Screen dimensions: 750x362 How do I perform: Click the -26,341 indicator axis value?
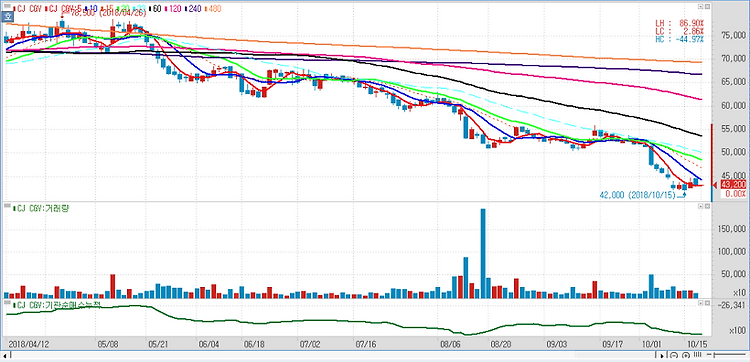tap(733, 304)
